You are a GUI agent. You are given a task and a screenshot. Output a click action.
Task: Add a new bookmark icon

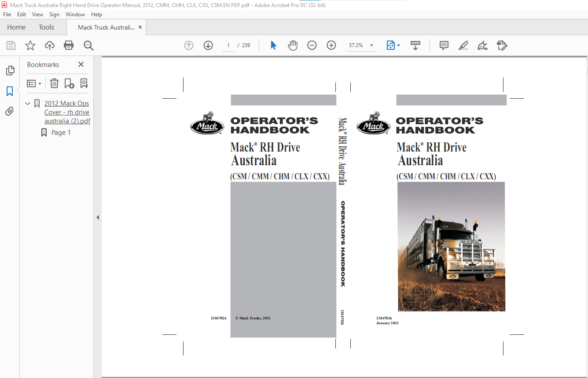(69, 83)
